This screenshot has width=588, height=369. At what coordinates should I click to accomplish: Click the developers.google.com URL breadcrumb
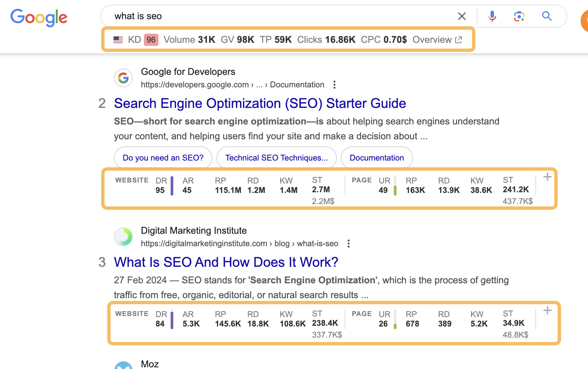233,85
